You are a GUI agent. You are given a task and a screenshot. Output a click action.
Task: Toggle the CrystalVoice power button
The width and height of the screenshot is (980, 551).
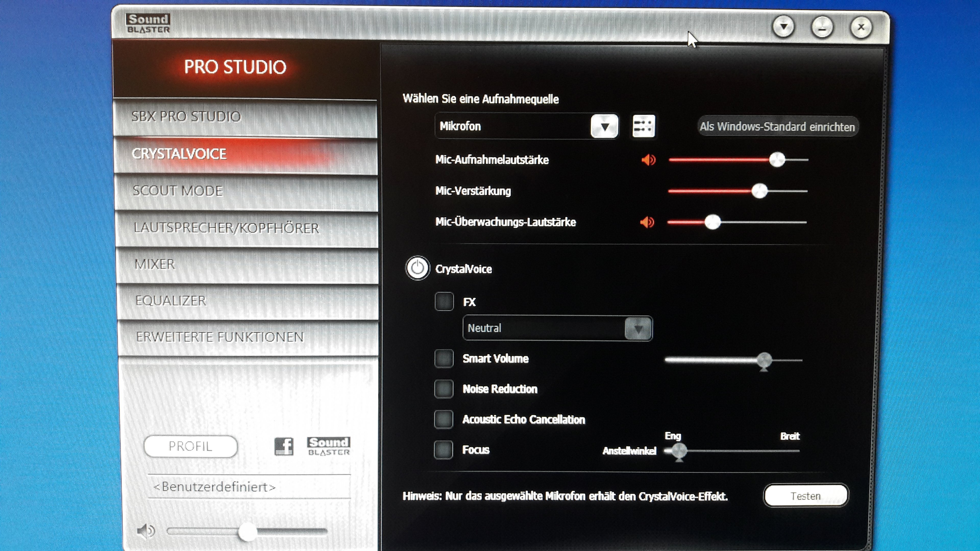[x=417, y=268]
